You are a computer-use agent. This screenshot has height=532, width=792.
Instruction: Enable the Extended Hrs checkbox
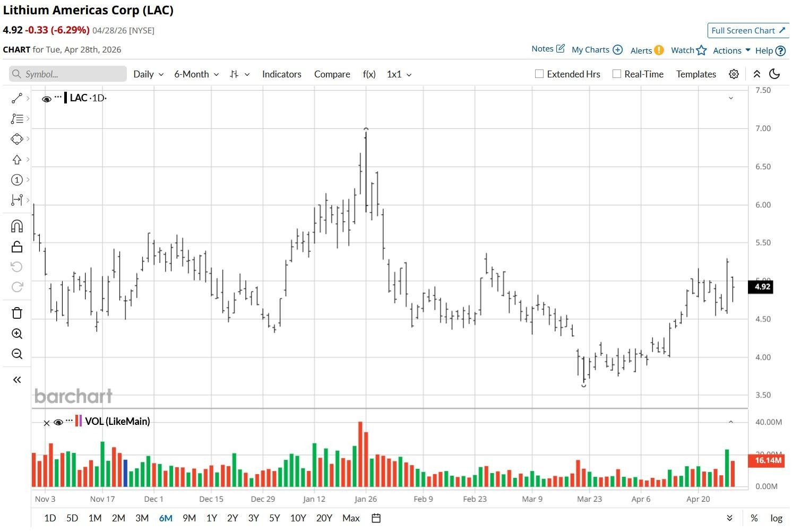click(x=539, y=74)
